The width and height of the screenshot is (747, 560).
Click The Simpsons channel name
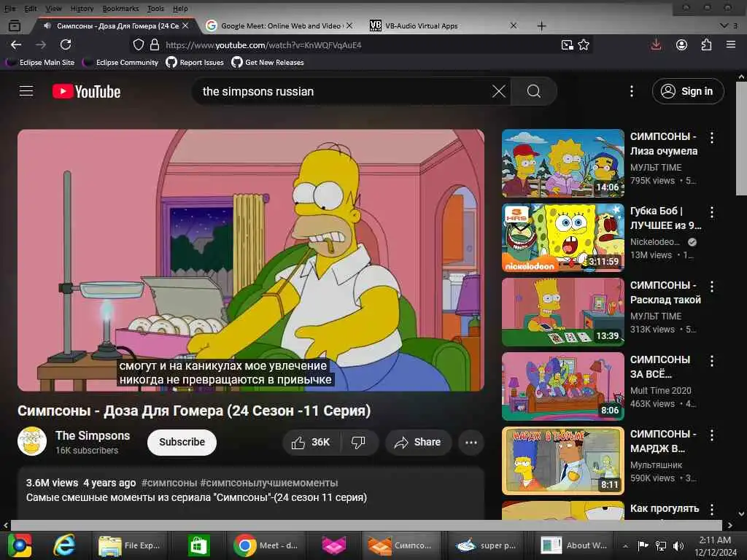point(93,436)
